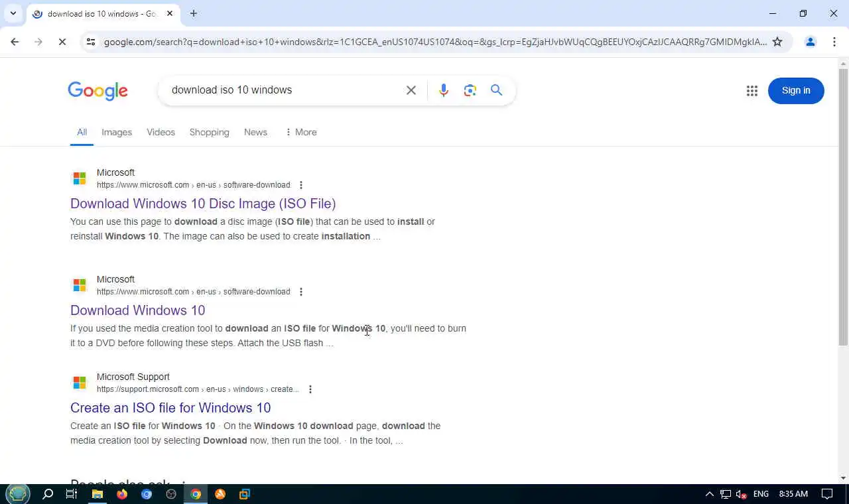The width and height of the screenshot is (849, 504).
Task: Change input language ENG
Action: click(x=761, y=494)
